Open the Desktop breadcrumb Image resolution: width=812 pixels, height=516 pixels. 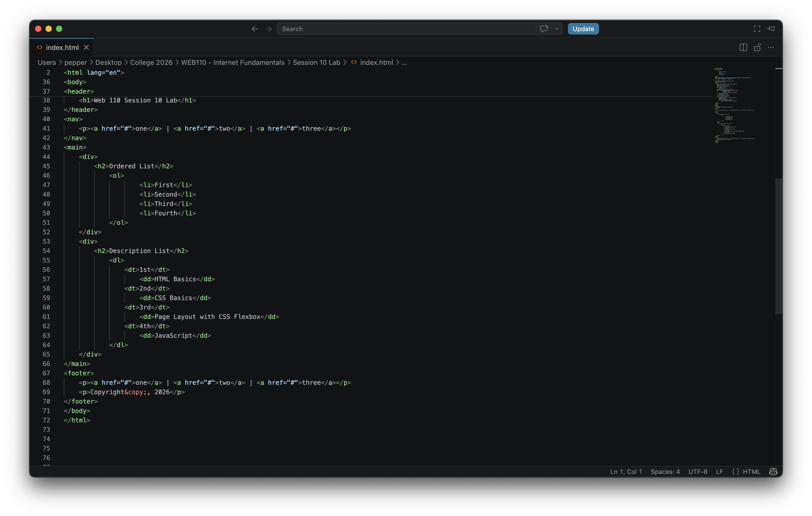108,62
